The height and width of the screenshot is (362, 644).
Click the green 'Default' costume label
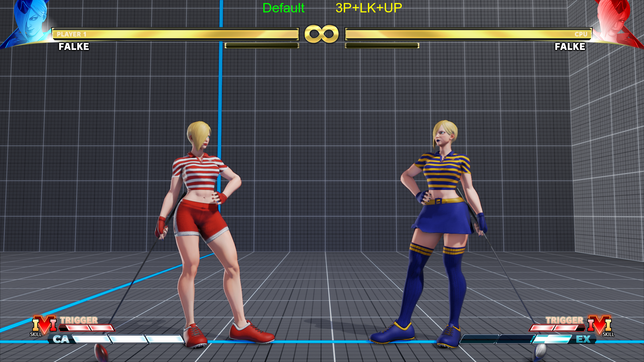[283, 8]
